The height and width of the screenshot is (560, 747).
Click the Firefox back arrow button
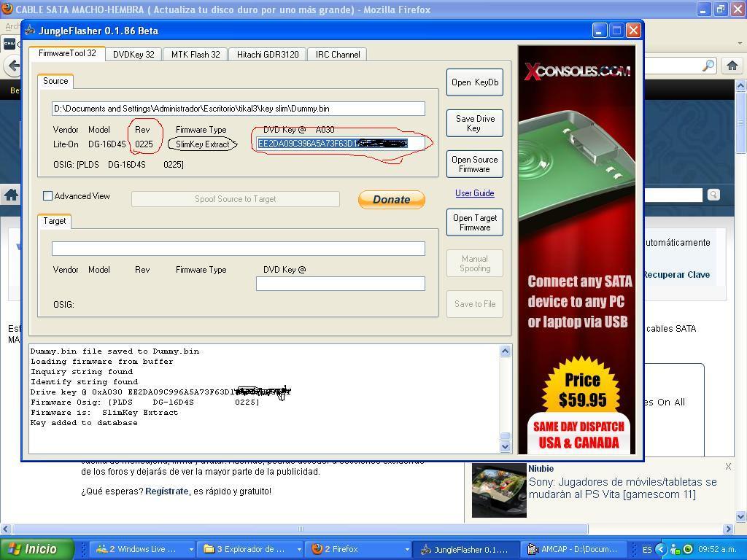tap(13, 66)
